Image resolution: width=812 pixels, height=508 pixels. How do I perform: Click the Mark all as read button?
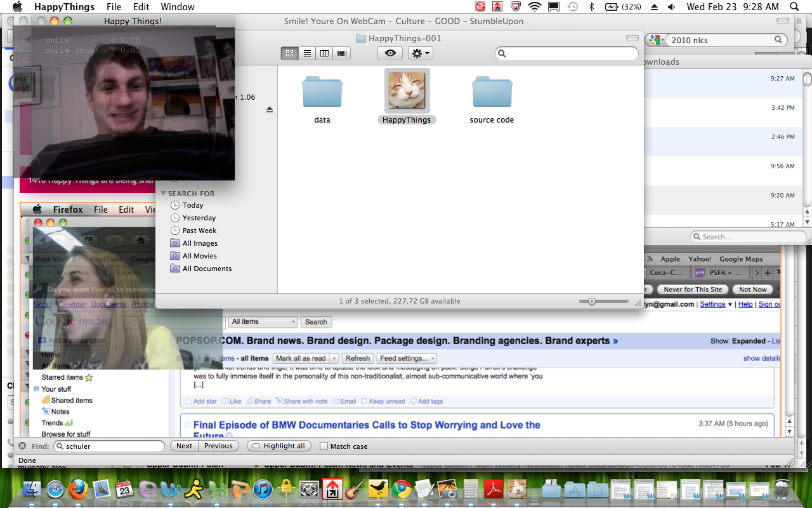coord(301,358)
